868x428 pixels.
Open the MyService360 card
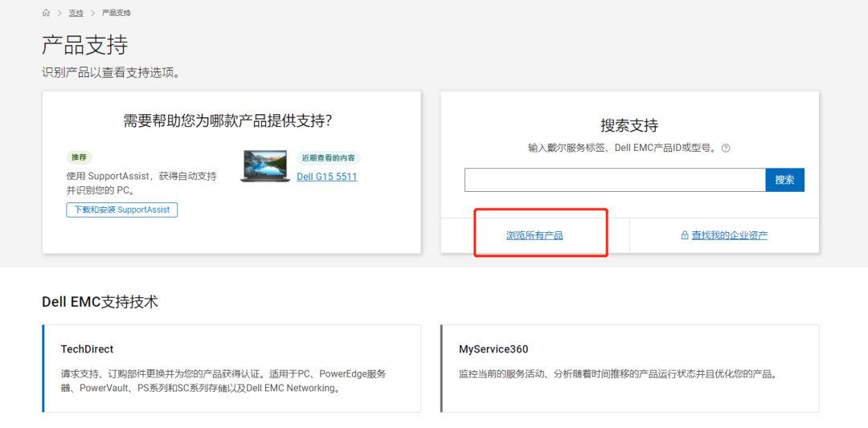630,369
